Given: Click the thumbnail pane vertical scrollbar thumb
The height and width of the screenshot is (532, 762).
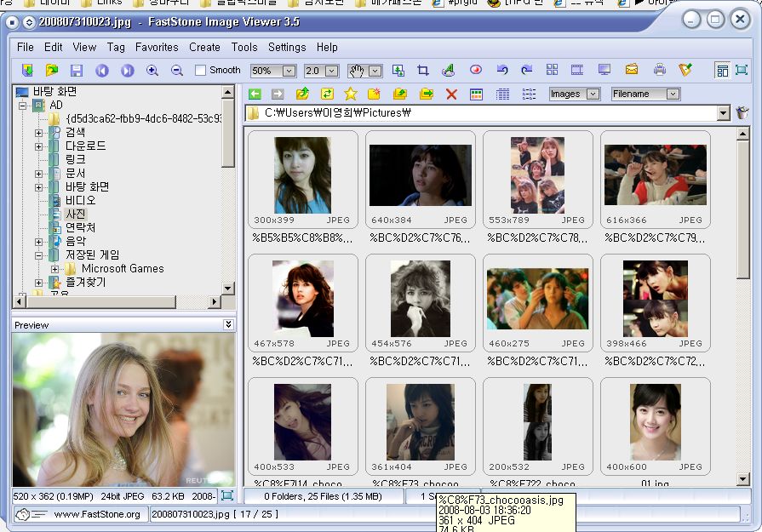Looking at the screenshot, I should click(x=742, y=210).
